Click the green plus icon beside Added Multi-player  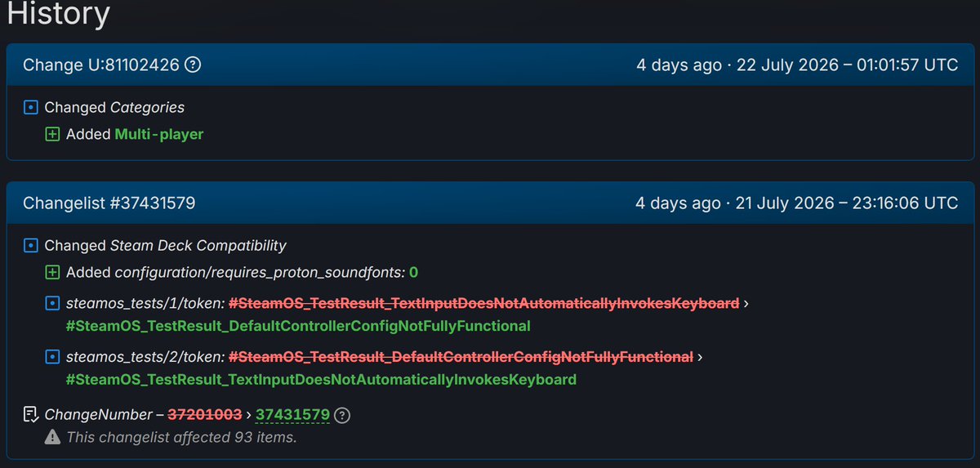tap(52, 134)
